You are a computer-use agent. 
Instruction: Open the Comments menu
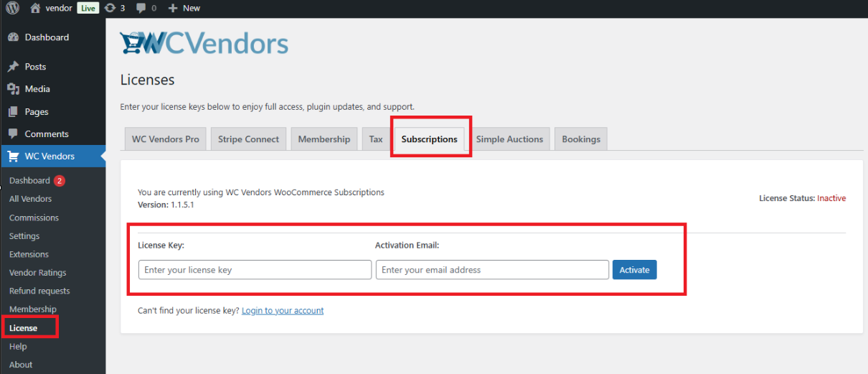pos(47,134)
